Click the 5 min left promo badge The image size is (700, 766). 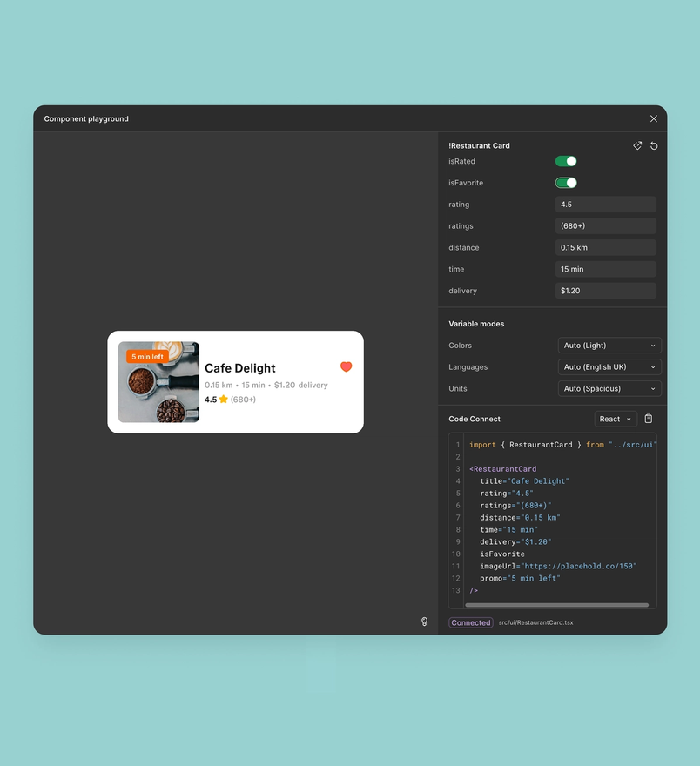(x=146, y=356)
